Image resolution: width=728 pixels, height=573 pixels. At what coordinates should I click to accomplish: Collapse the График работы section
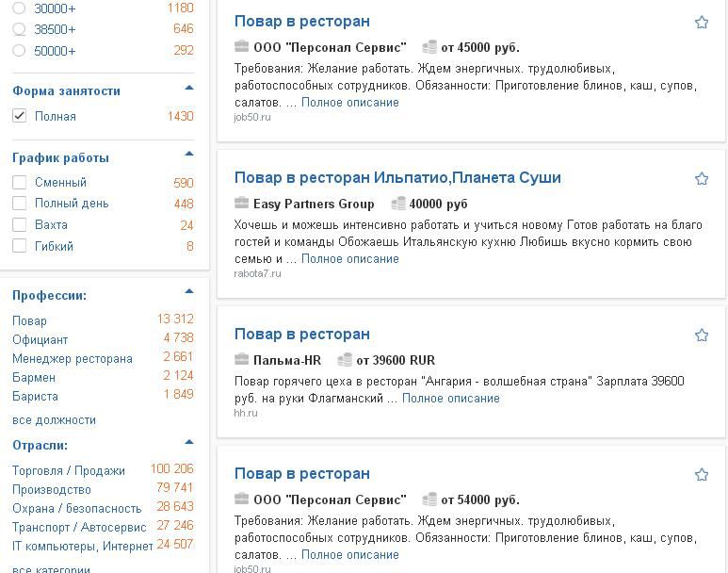(x=189, y=154)
